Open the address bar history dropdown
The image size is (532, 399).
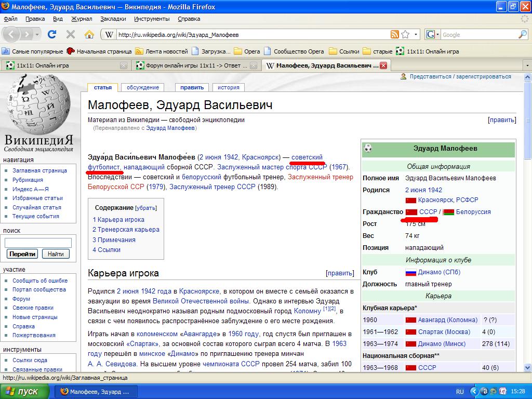coord(416,35)
